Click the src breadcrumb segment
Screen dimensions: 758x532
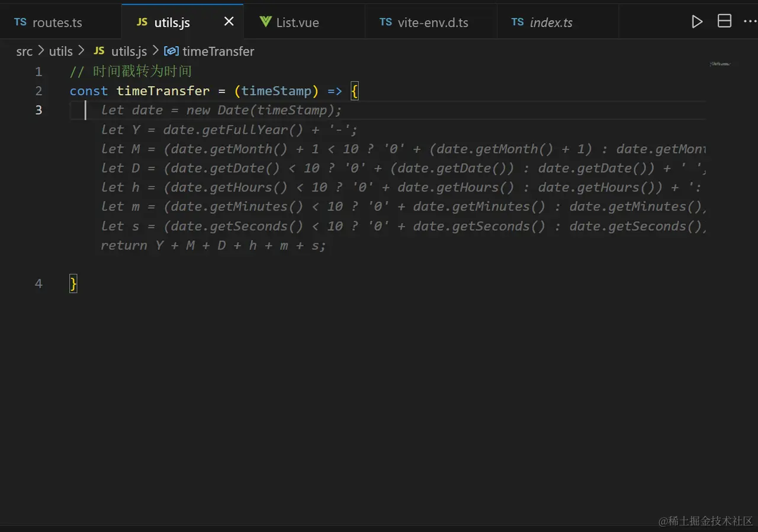point(24,51)
